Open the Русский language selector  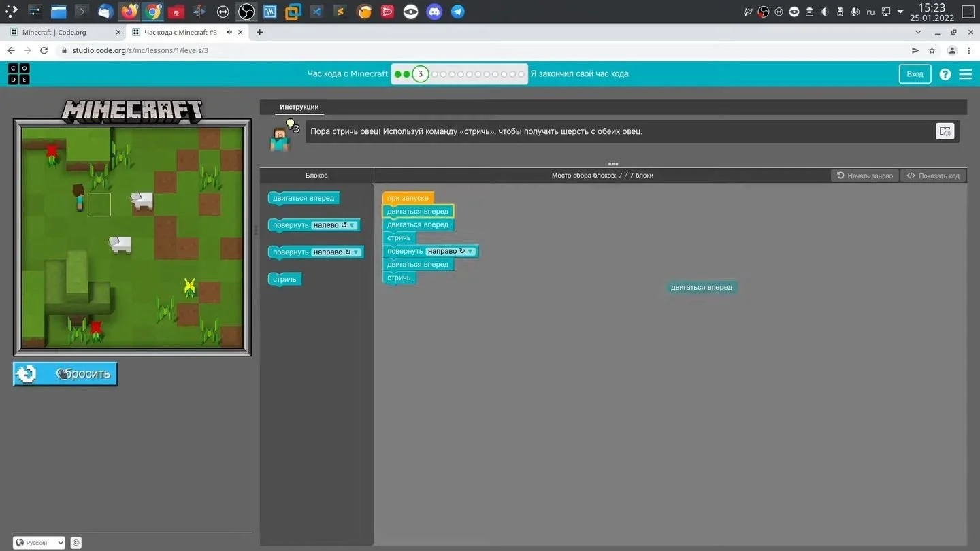(x=39, y=543)
